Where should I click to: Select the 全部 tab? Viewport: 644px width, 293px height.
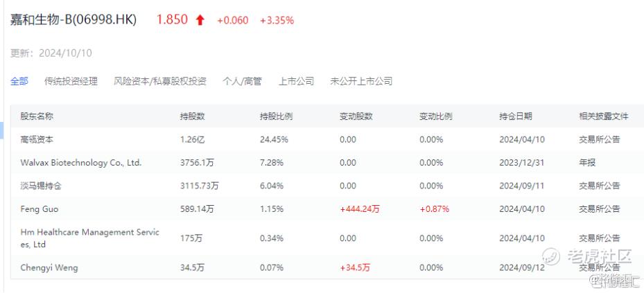coord(19,81)
